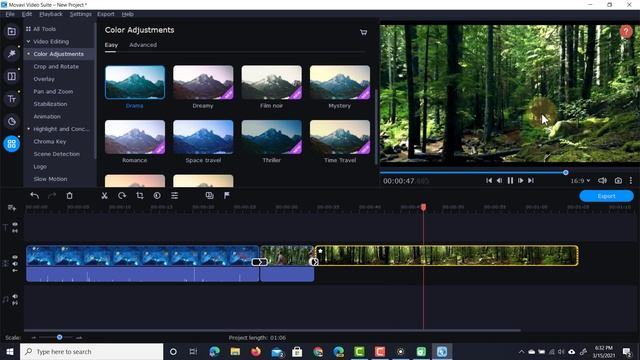The height and width of the screenshot is (360, 640).
Task: Open the player more options menu
Action: 631,180
